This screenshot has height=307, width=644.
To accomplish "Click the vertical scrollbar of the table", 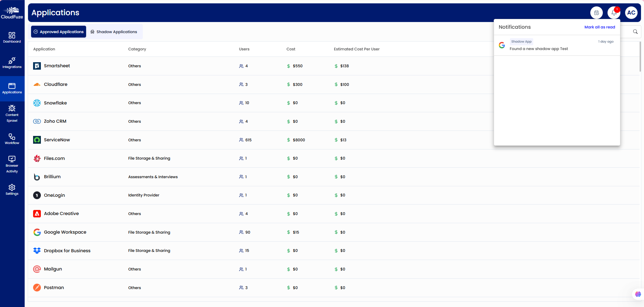I will [640, 57].
